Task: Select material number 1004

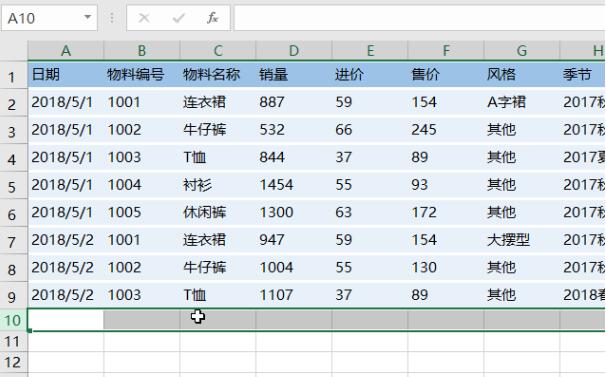Action: 142,185
